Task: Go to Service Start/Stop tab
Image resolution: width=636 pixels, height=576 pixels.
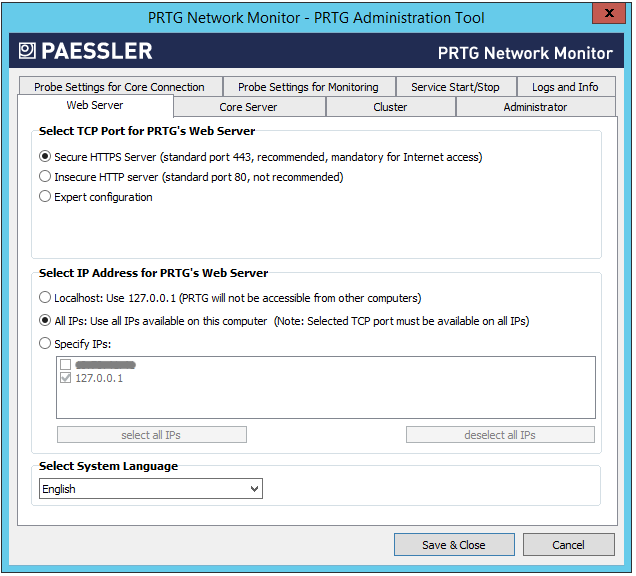Action: tap(456, 87)
